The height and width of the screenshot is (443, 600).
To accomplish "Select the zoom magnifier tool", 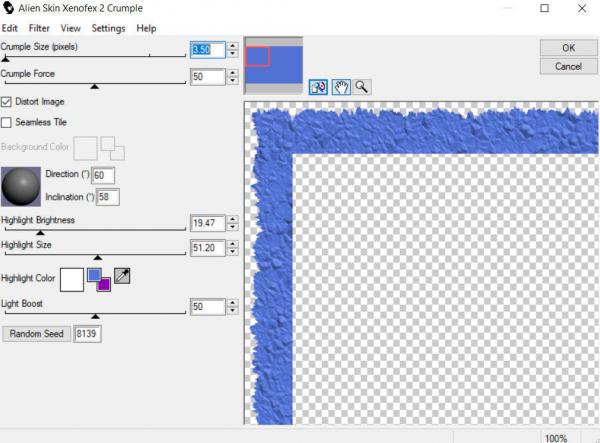I will coord(361,87).
